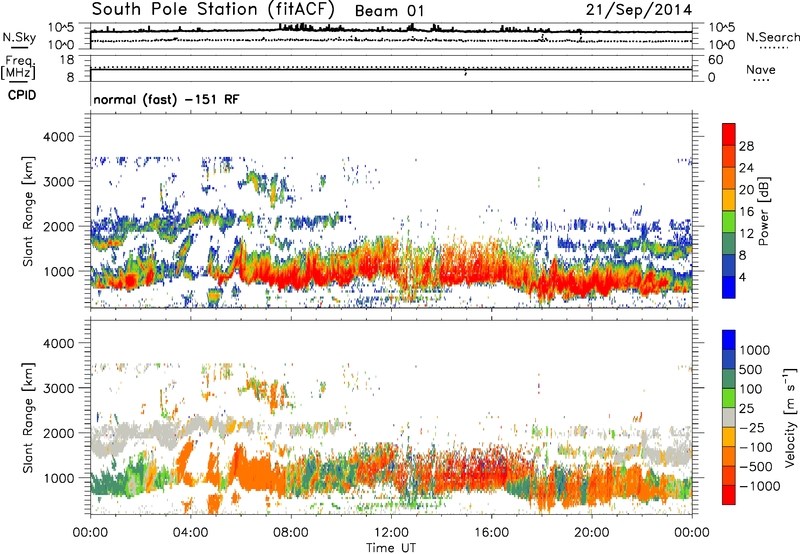Click the N.Sky legend label
The width and height of the screenshot is (800, 554).
[19, 37]
